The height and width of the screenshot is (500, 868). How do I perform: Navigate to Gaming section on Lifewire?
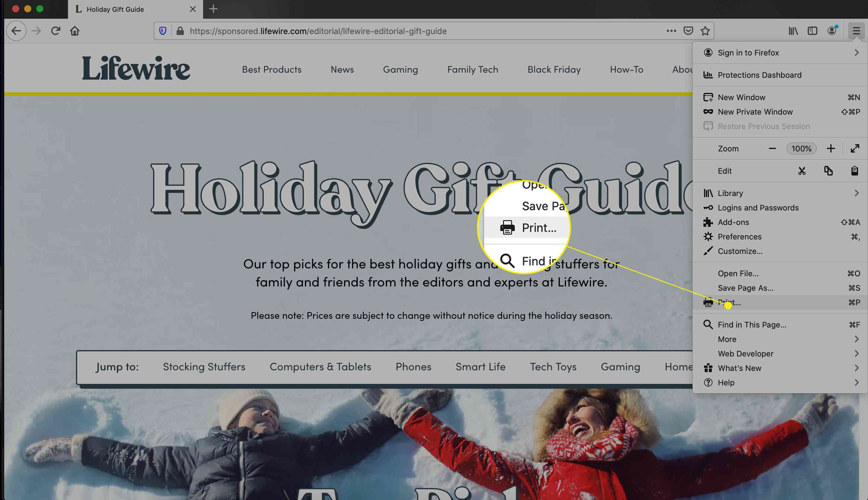[x=400, y=70]
